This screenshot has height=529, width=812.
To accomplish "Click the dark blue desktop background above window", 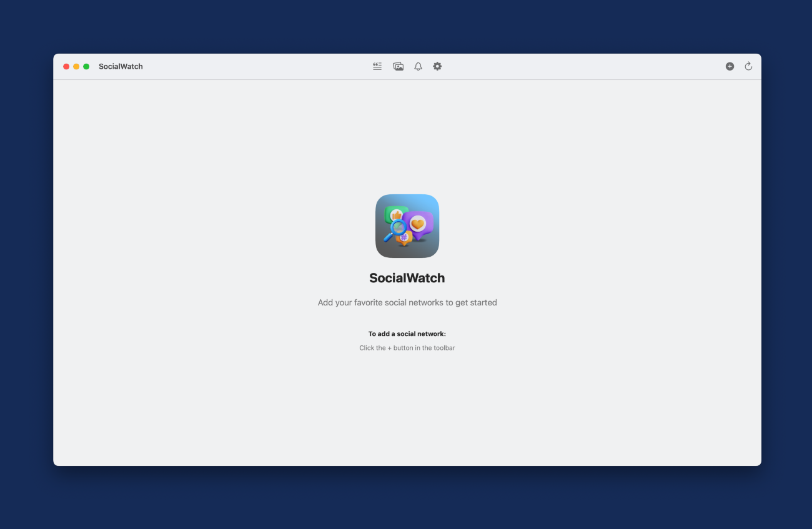I will point(406,25).
